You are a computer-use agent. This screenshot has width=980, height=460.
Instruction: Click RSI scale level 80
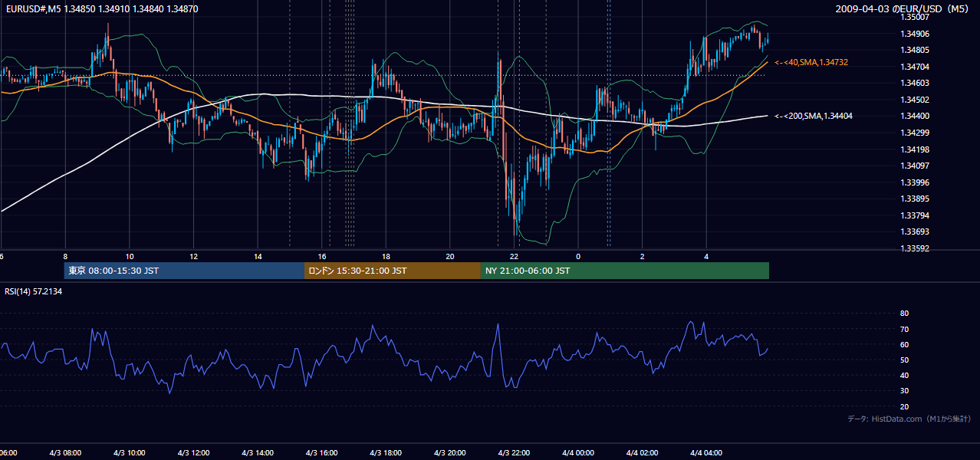click(904, 314)
